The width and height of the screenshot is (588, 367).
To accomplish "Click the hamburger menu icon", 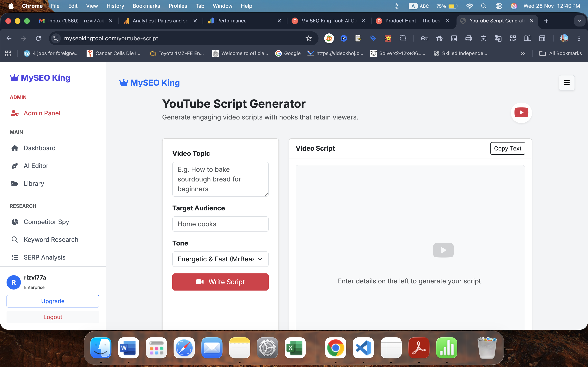I will (566, 83).
